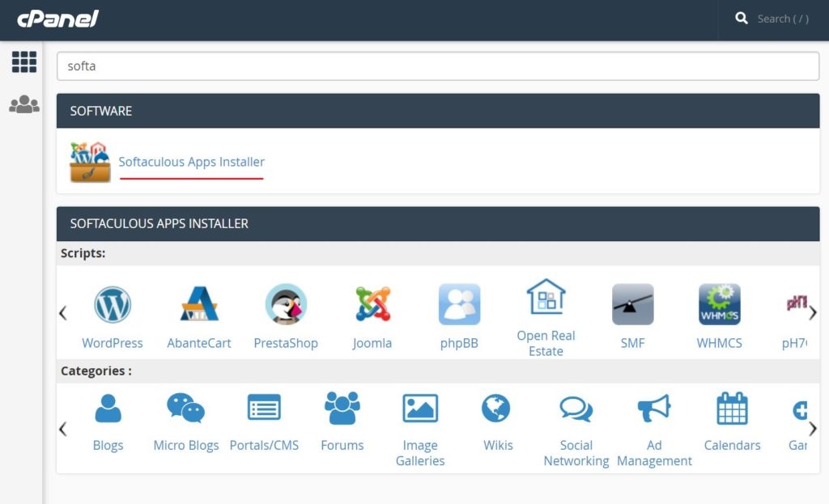Image resolution: width=829 pixels, height=504 pixels.
Task: Open the SMF script icon
Action: tap(633, 304)
